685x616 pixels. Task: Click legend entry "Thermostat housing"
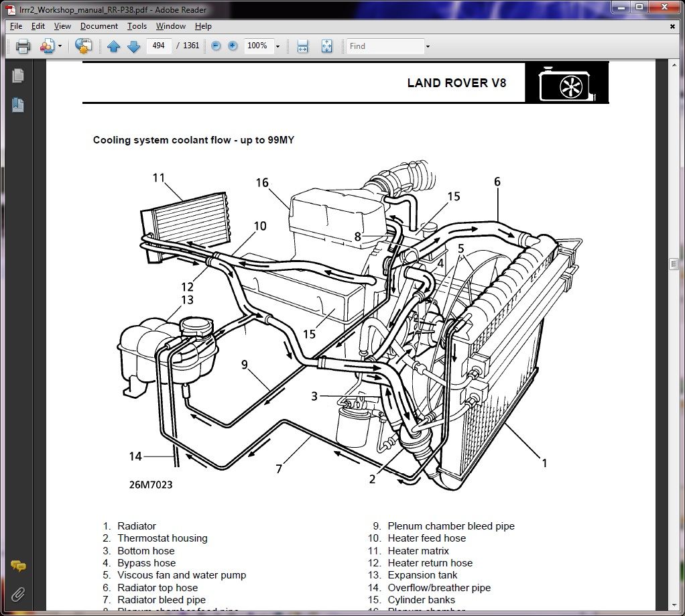pyautogui.click(x=162, y=538)
